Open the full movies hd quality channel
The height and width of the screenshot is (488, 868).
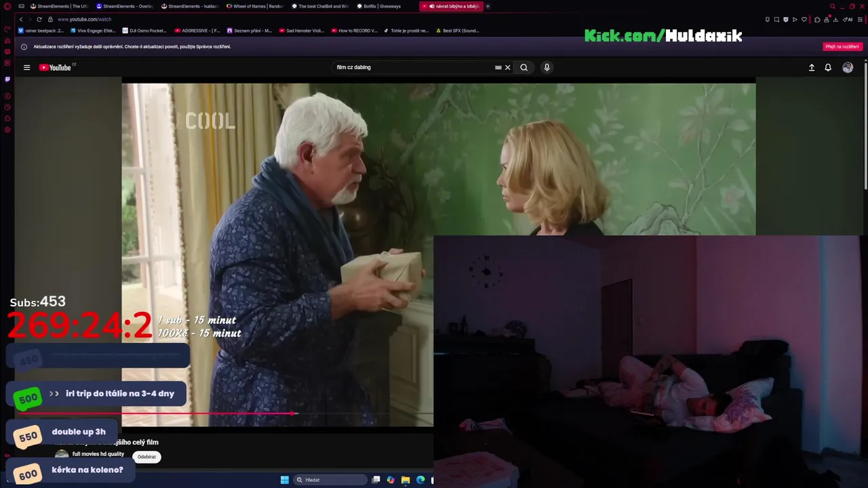coord(98,454)
